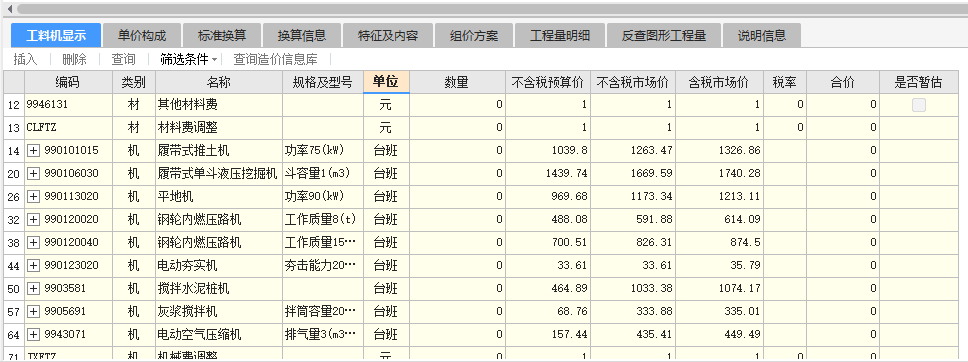
Task: Select spec cell 功率90(kW)
Action: pos(323,196)
